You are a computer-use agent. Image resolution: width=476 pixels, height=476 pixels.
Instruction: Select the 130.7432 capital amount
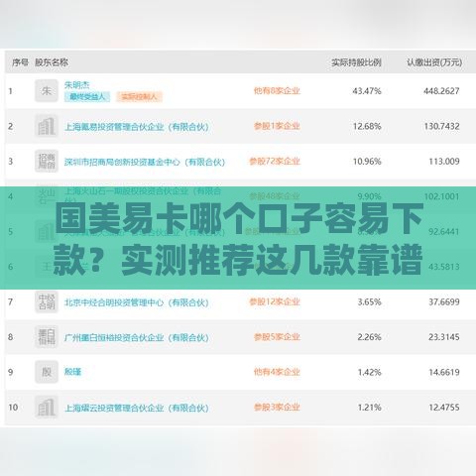click(x=441, y=126)
